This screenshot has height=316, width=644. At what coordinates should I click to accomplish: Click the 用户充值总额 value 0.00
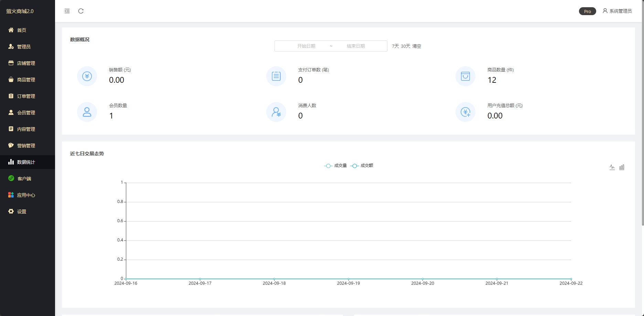click(495, 116)
